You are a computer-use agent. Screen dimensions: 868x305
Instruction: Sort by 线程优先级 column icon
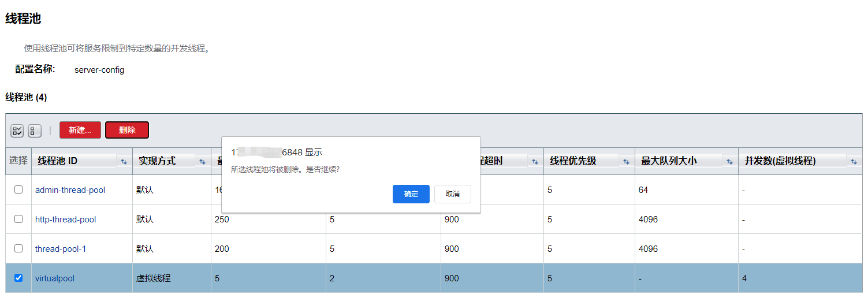(x=625, y=162)
